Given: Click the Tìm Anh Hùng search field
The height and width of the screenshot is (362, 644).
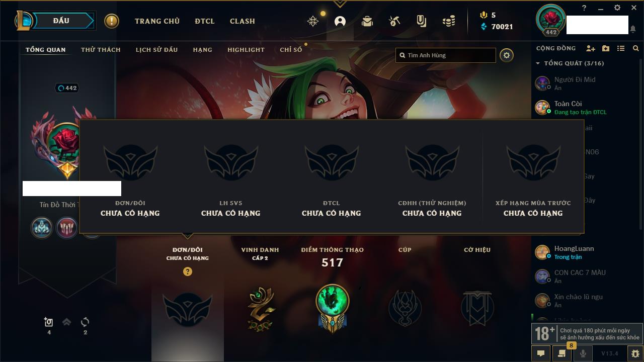Looking at the screenshot, I should 446,55.
